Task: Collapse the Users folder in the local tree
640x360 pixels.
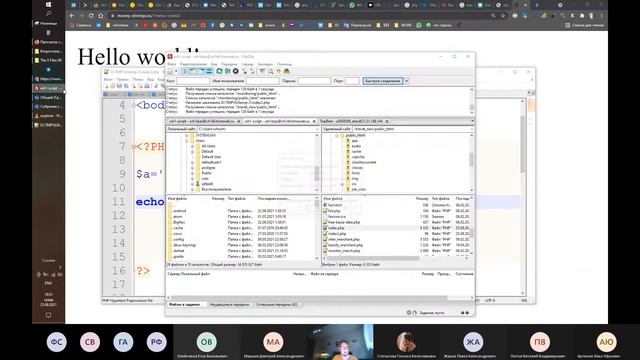Action: (187, 140)
